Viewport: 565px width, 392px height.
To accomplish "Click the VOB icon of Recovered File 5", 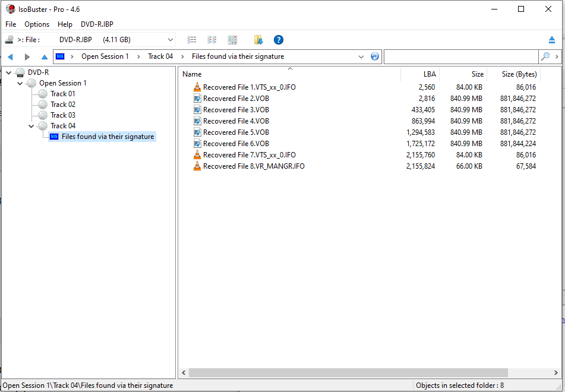I will (x=197, y=132).
